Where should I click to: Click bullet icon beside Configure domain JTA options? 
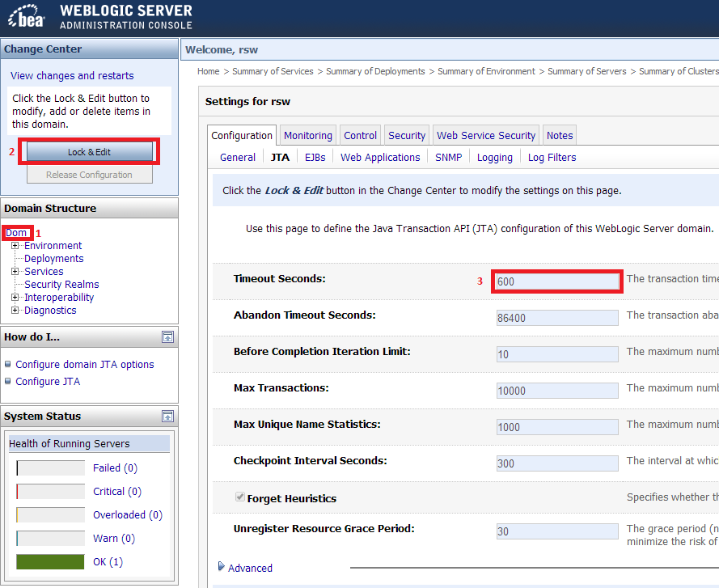[8, 364]
